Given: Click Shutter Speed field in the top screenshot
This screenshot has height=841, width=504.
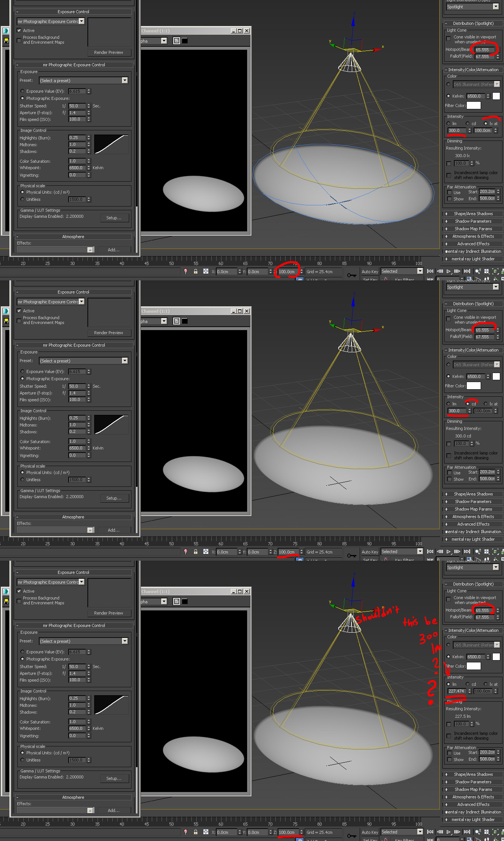Looking at the screenshot, I should pos(77,106).
